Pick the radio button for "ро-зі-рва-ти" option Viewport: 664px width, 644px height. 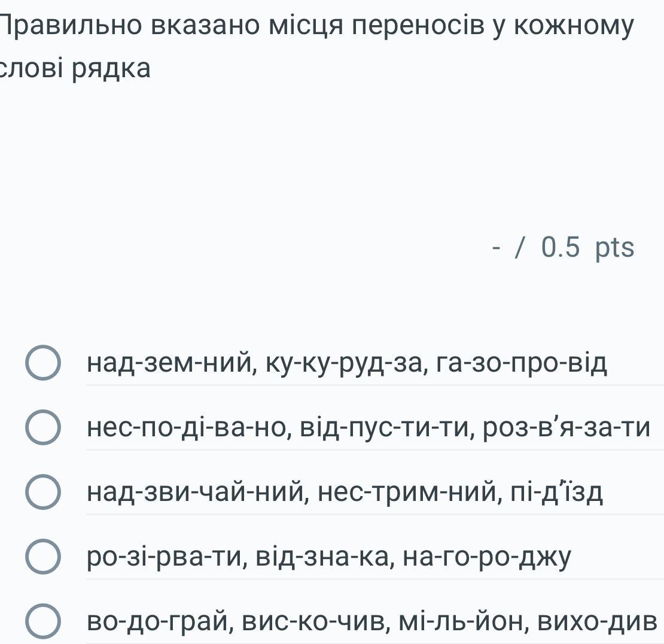pyautogui.click(x=43, y=557)
